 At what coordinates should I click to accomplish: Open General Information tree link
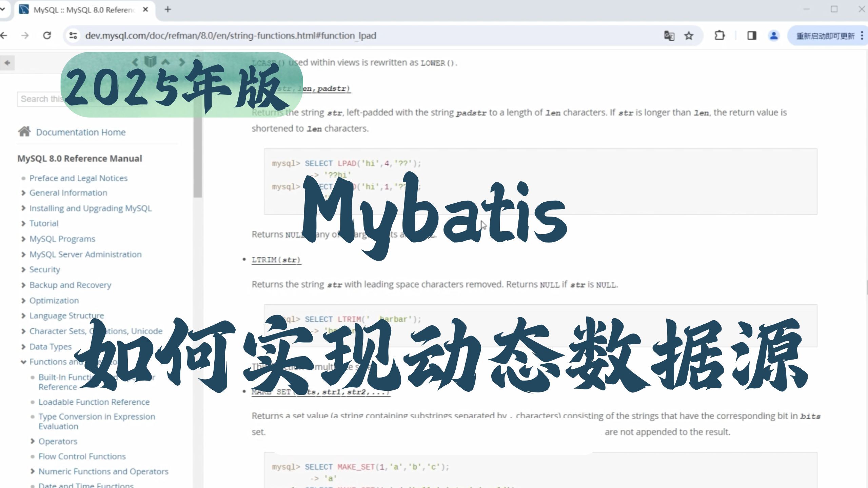[x=68, y=193]
